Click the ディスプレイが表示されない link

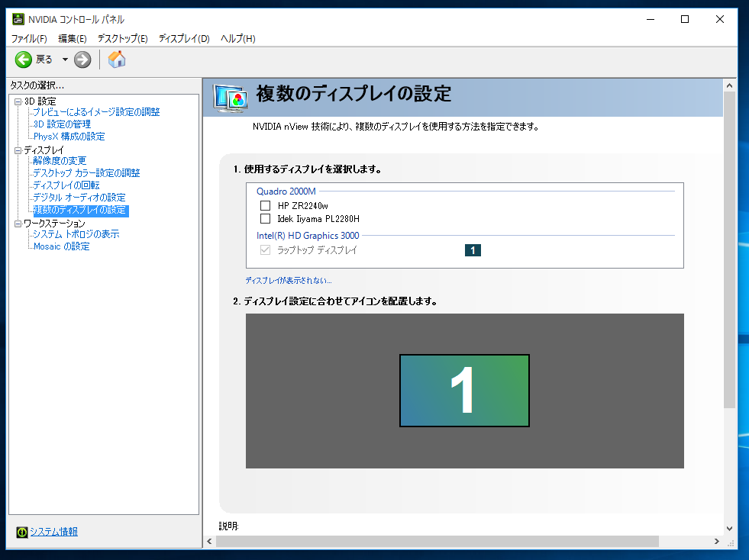coord(289,281)
